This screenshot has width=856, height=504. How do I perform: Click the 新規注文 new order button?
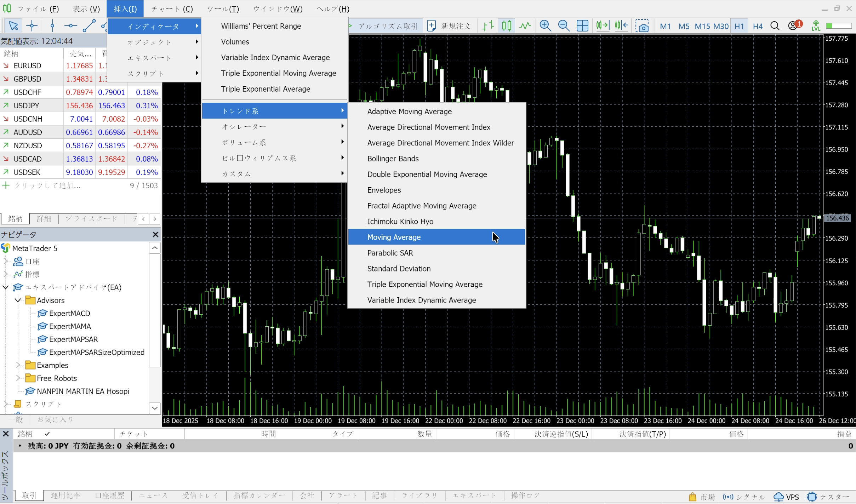pyautogui.click(x=449, y=26)
